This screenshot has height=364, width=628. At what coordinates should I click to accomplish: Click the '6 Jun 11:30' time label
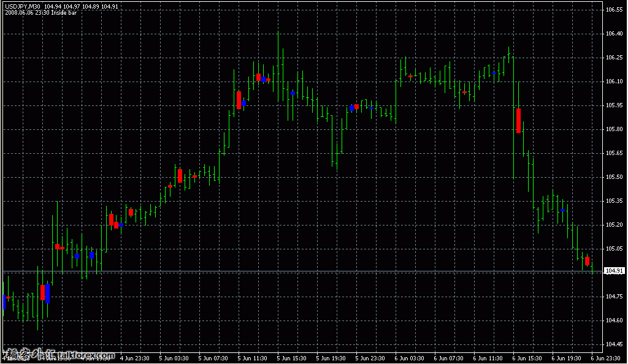click(x=488, y=358)
